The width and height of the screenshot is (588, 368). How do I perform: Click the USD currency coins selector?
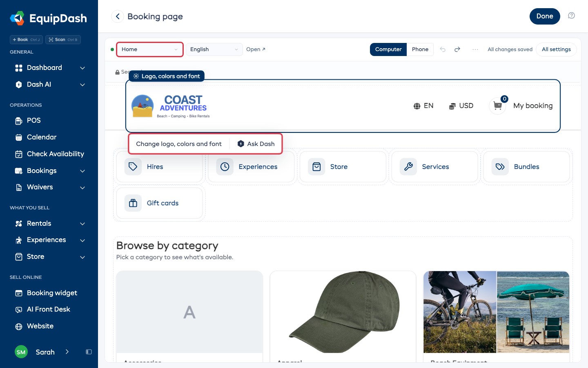pyautogui.click(x=461, y=106)
